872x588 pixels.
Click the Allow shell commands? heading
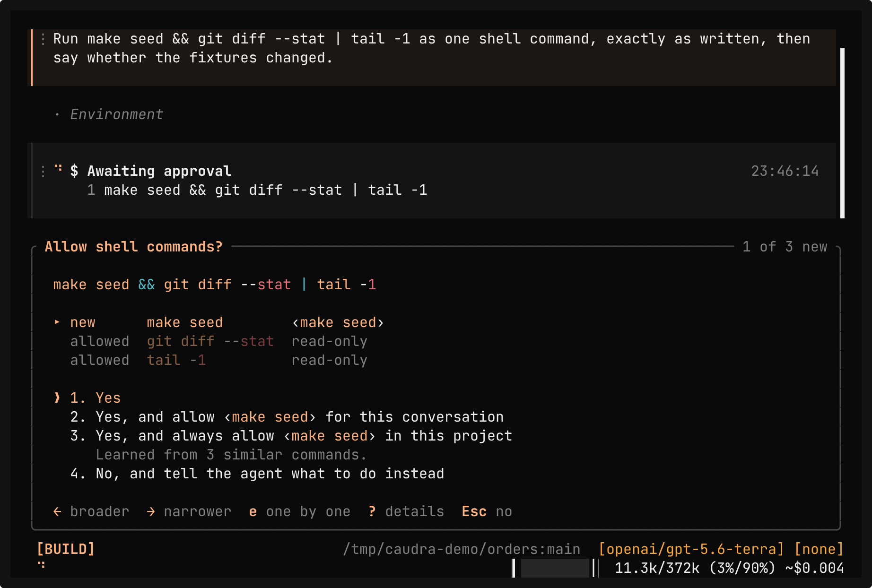134,247
